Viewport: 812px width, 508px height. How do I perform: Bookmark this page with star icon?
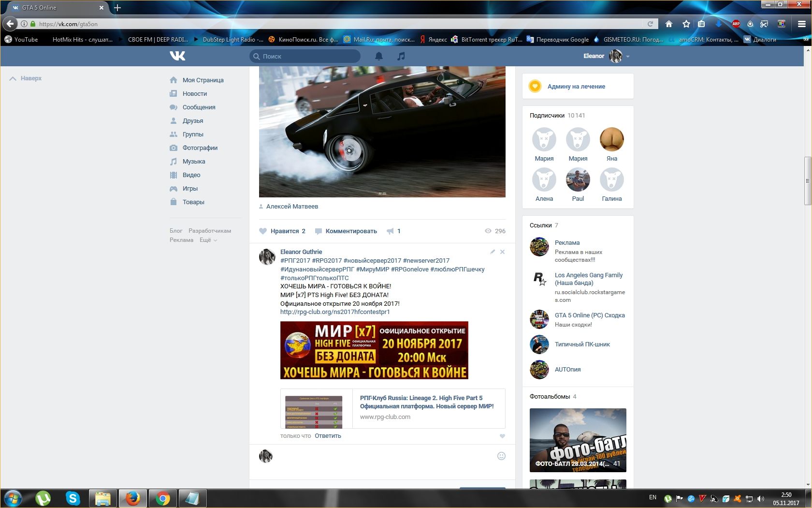pos(686,24)
